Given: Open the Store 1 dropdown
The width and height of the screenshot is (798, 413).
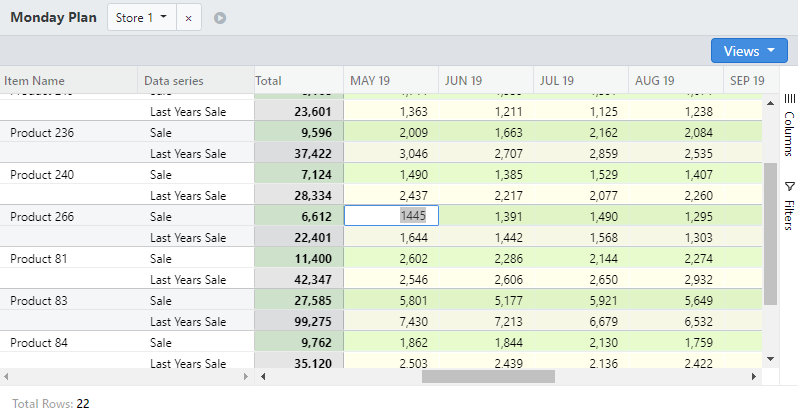Looking at the screenshot, I should click(x=142, y=18).
